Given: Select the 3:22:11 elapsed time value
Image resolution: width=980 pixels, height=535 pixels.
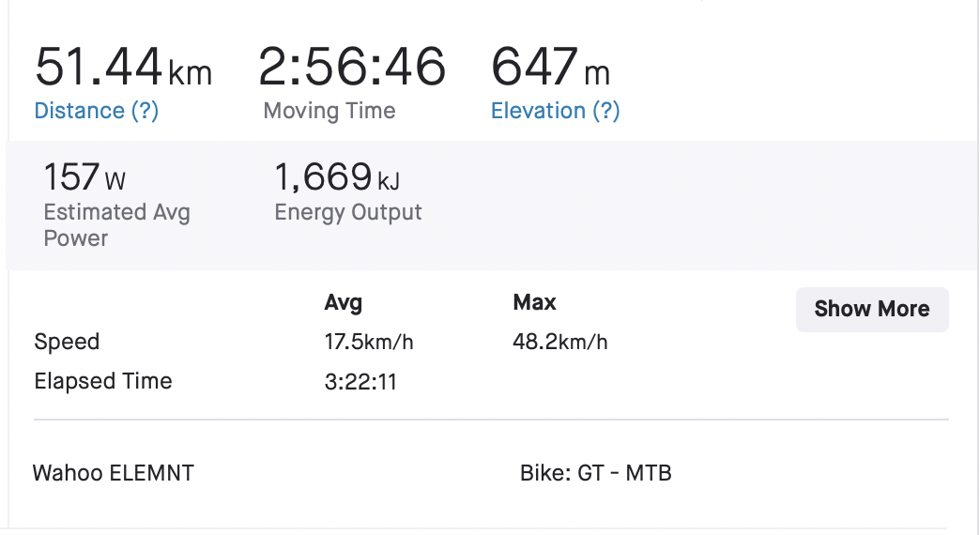Looking at the screenshot, I should 360,382.
